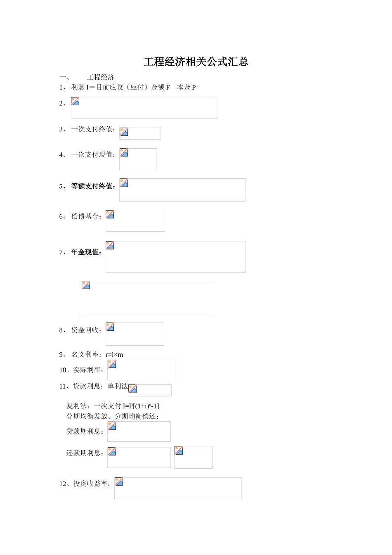Select the broken image icon after 实际利率
This screenshot has width=392, height=555.
coord(112,364)
